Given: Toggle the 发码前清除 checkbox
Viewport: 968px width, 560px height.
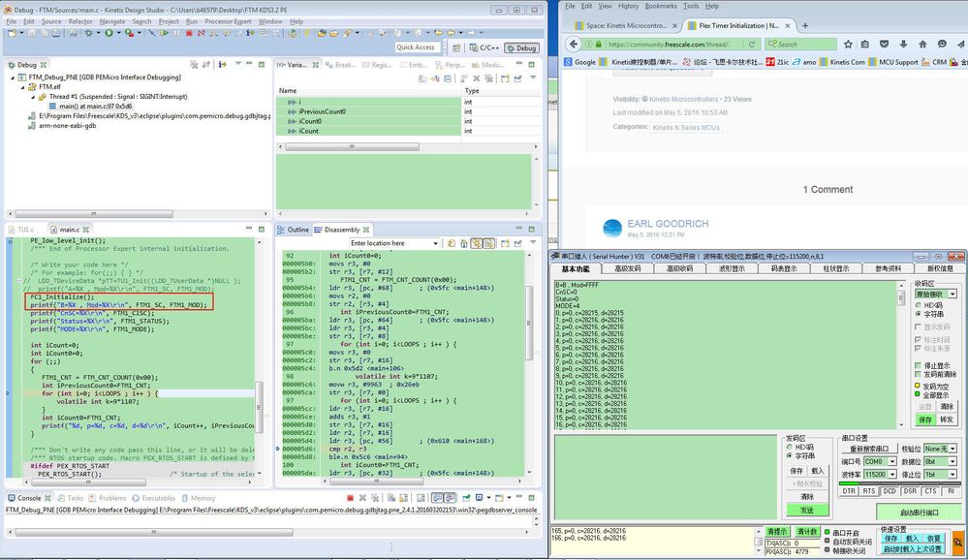Looking at the screenshot, I should pos(918,374).
